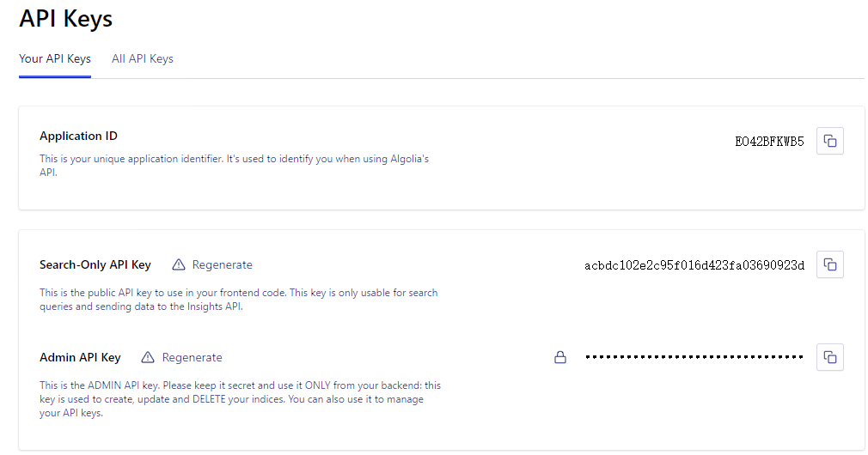
Task: Click the Application ID value E042BFKWB5
Action: pos(769,142)
